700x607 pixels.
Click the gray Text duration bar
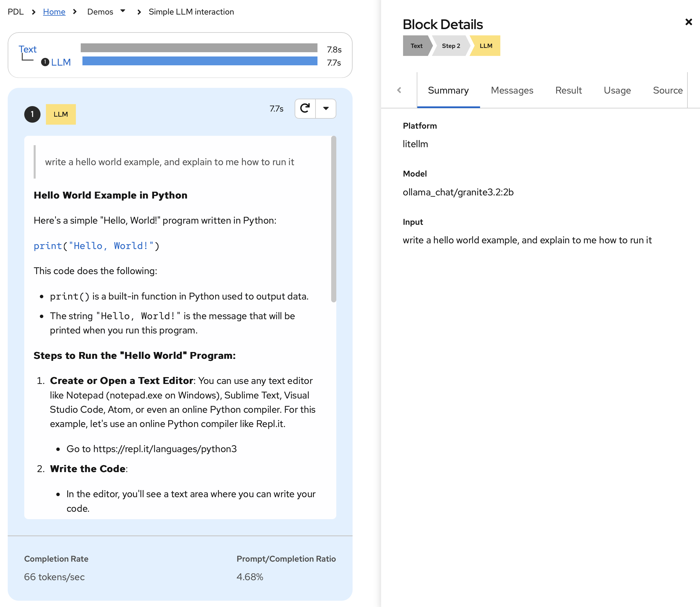click(x=199, y=48)
